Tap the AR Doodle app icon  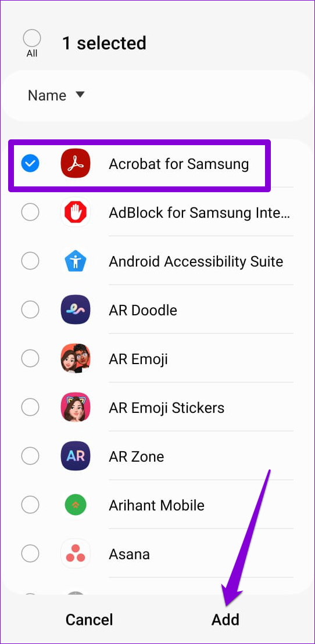[75, 310]
